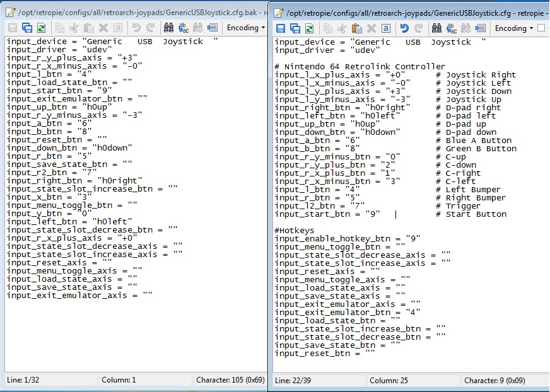Screen dimensions: 550x392
Task: Click Save All icon in the .cfg editor
Action: [x=295, y=28]
